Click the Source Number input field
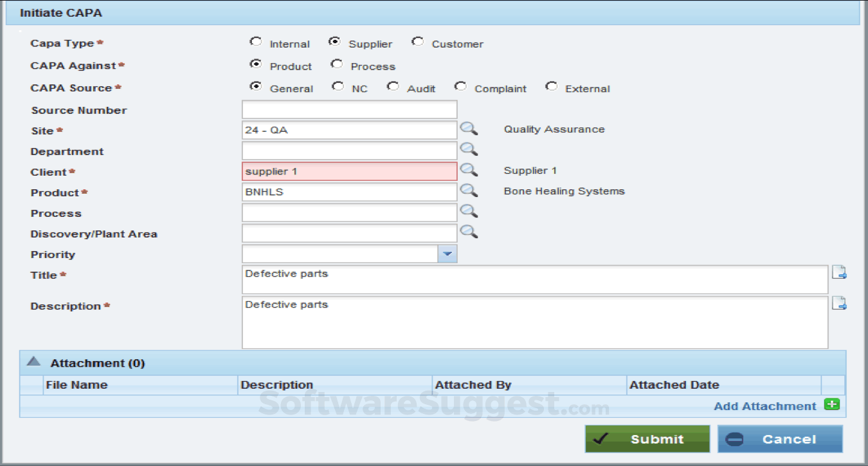Screen dimensions: 868x466 click(349, 109)
